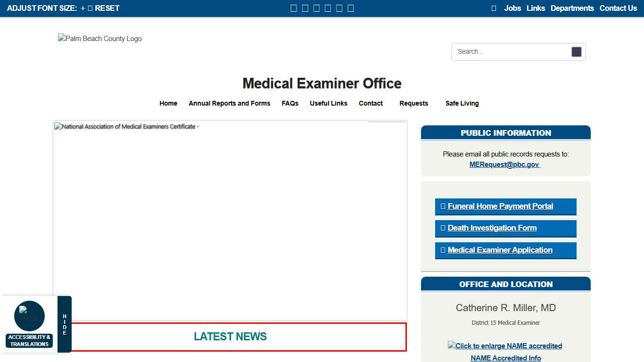Toggle the Accessibility & Translations panel

click(x=29, y=340)
